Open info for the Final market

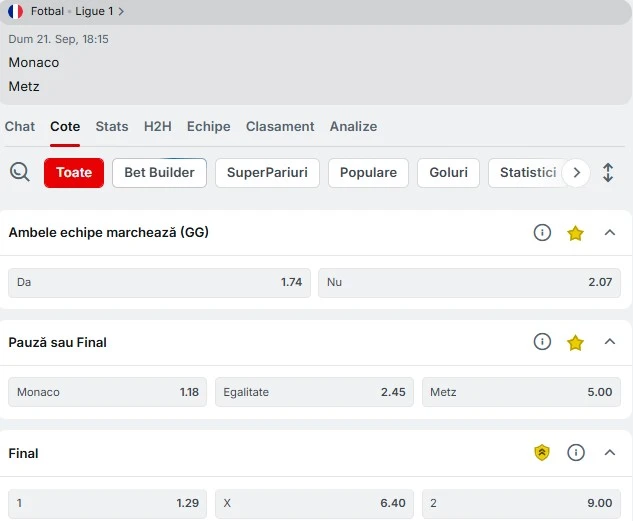click(576, 452)
